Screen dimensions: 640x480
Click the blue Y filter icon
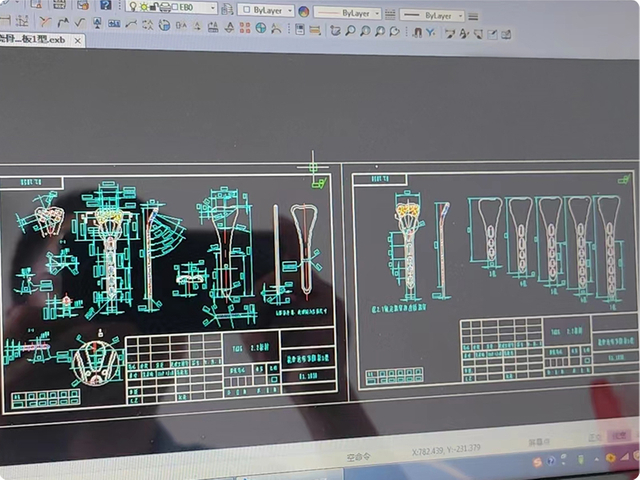tap(430, 33)
